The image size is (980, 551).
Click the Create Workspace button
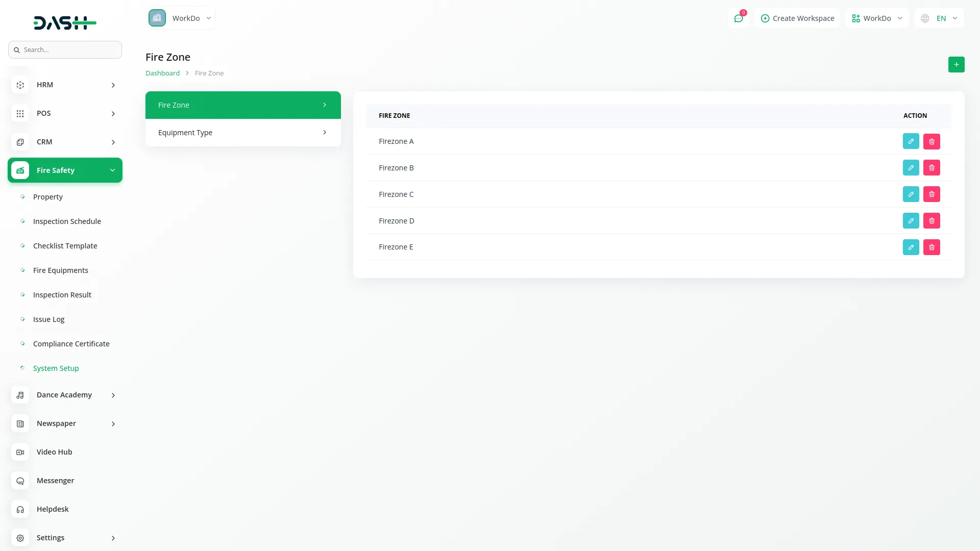pos(797,18)
